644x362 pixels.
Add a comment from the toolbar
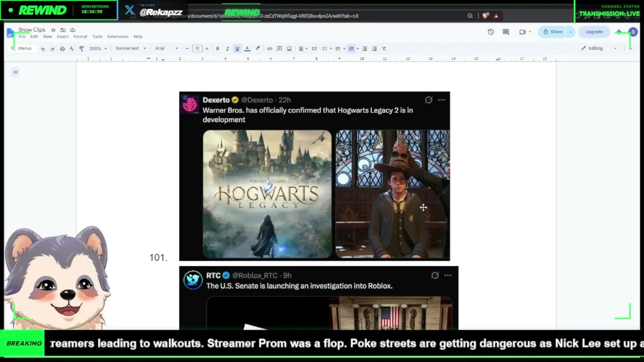coord(279,49)
